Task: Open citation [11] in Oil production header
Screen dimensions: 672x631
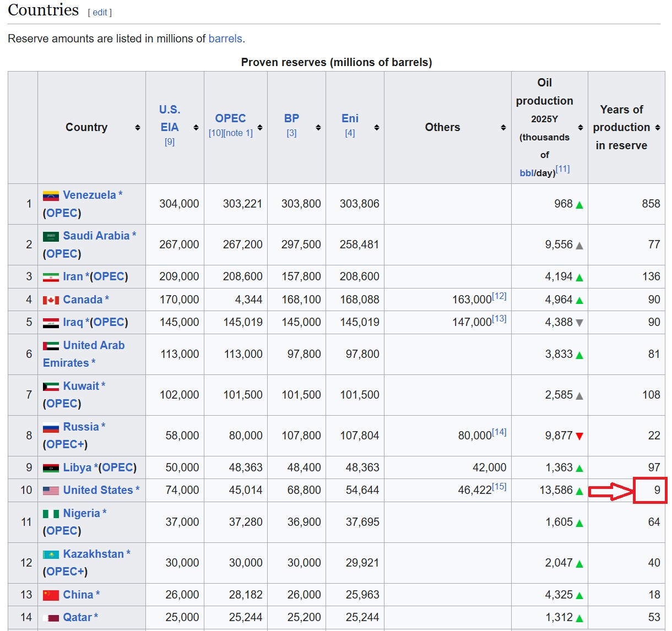Action: pyautogui.click(x=562, y=169)
